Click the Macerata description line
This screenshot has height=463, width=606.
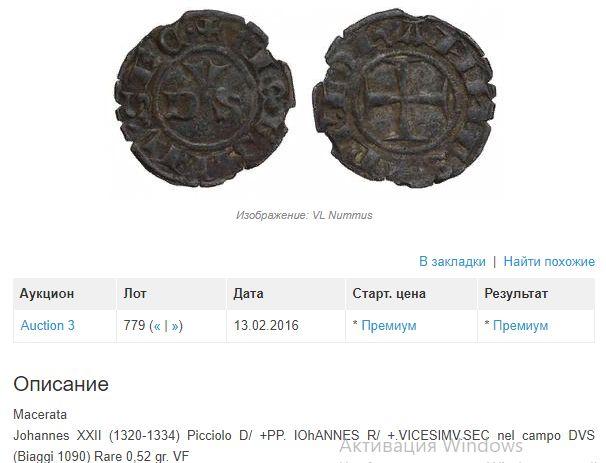40,415
